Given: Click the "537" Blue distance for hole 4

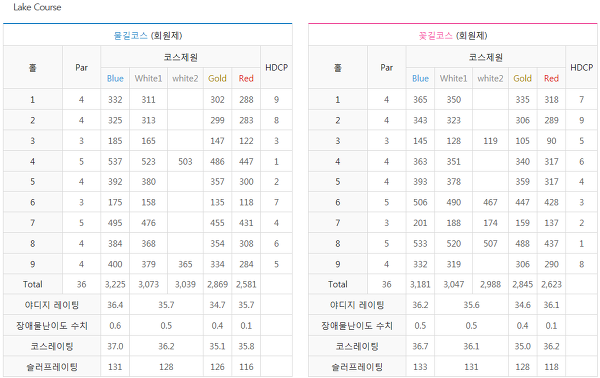Looking at the screenshot, I should point(115,161).
